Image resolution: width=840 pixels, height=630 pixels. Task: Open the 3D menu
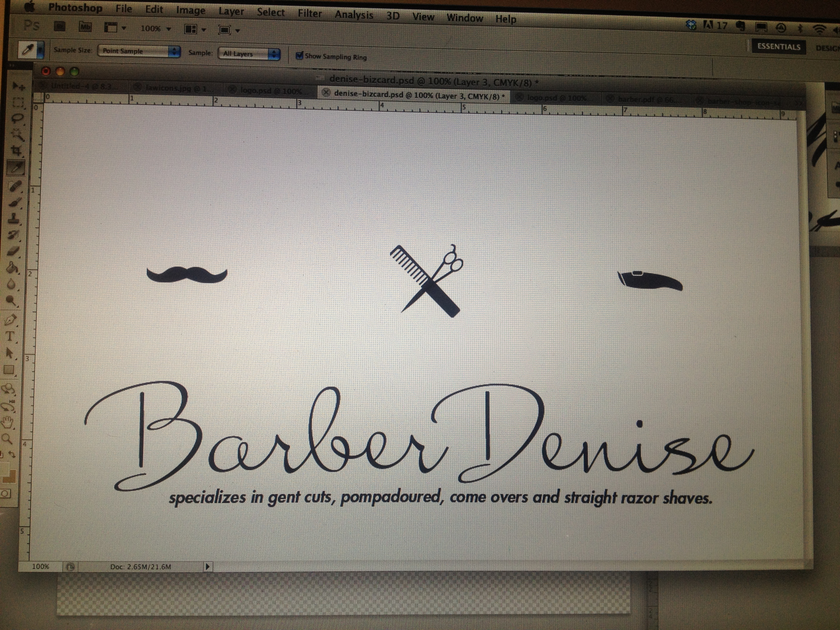coord(393,16)
